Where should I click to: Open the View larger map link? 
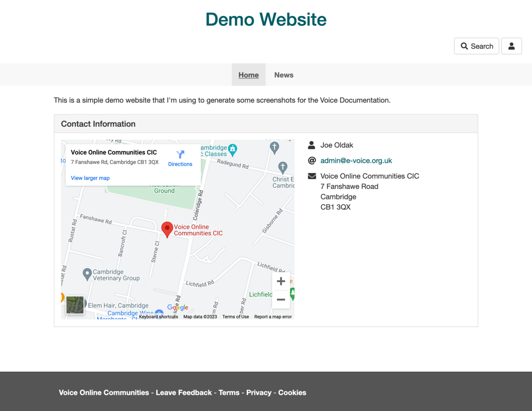[90, 178]
